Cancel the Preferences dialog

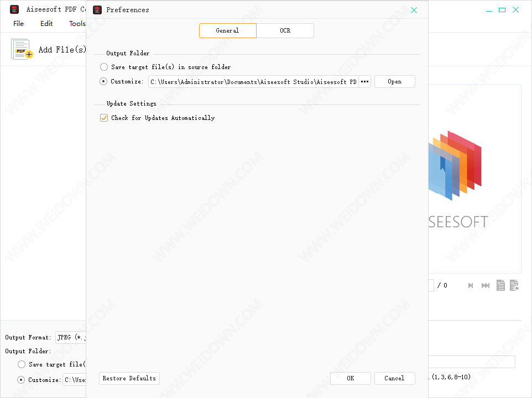(395, 378)
